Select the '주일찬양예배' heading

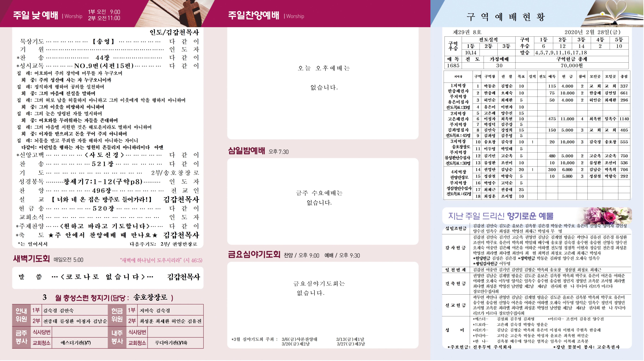[x=254, y=15]
